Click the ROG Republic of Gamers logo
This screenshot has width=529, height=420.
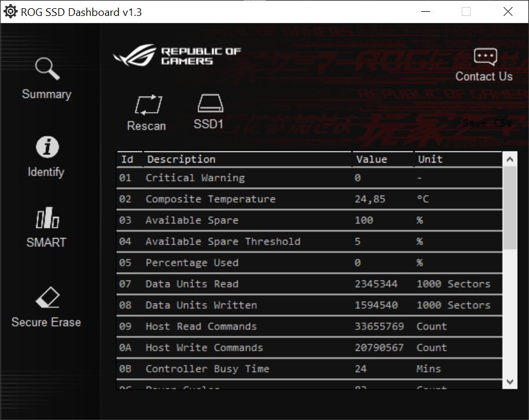[177, 55]
